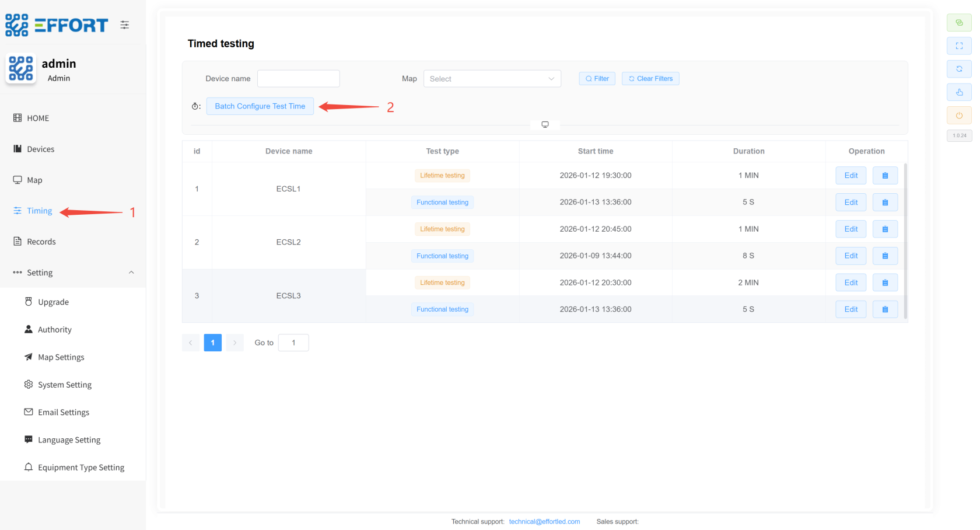Click the blue refresh icon button

tap(959, 69)
